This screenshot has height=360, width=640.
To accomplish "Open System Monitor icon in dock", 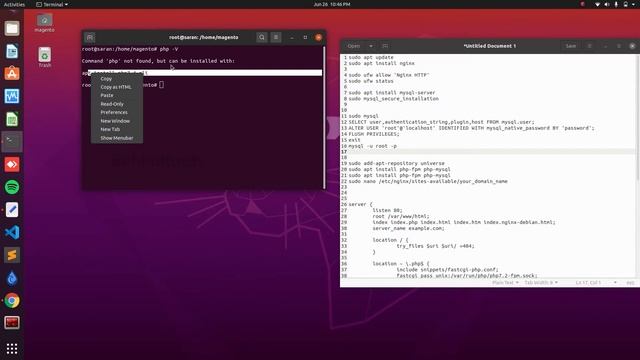I will coord(12,96).
